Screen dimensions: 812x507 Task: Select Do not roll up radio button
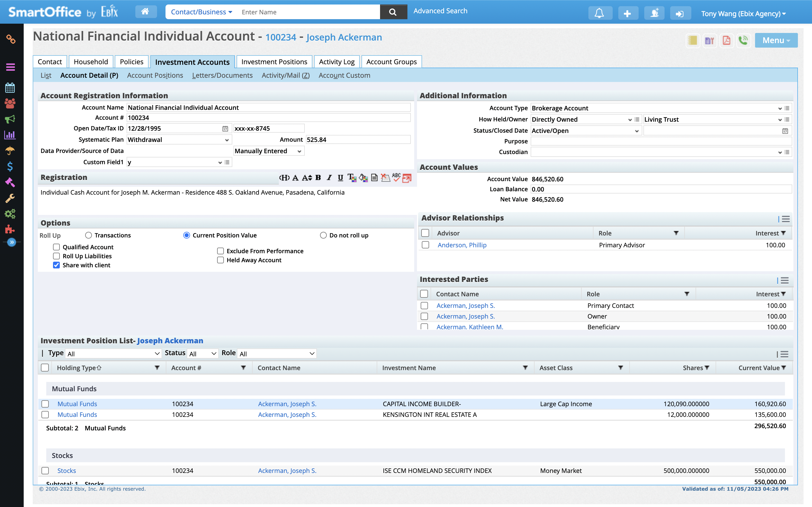323,235
